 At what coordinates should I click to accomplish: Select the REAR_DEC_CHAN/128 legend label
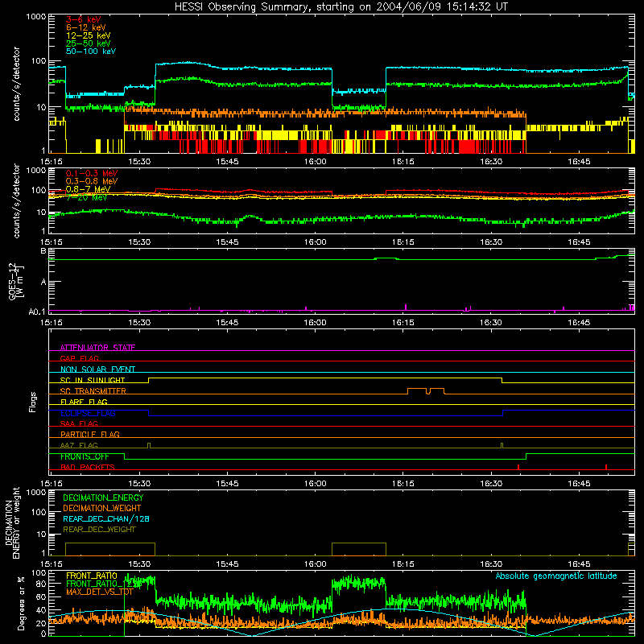106,518
